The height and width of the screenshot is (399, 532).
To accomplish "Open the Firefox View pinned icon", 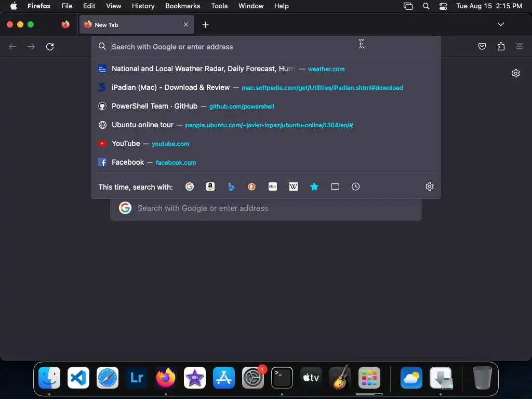I will pyautogui.click(x=65, y=24).
